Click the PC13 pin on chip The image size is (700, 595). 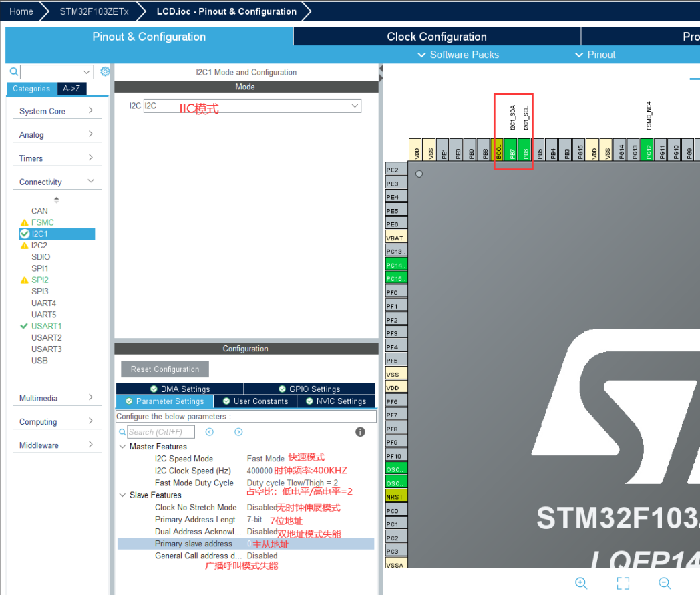(397, 251)
